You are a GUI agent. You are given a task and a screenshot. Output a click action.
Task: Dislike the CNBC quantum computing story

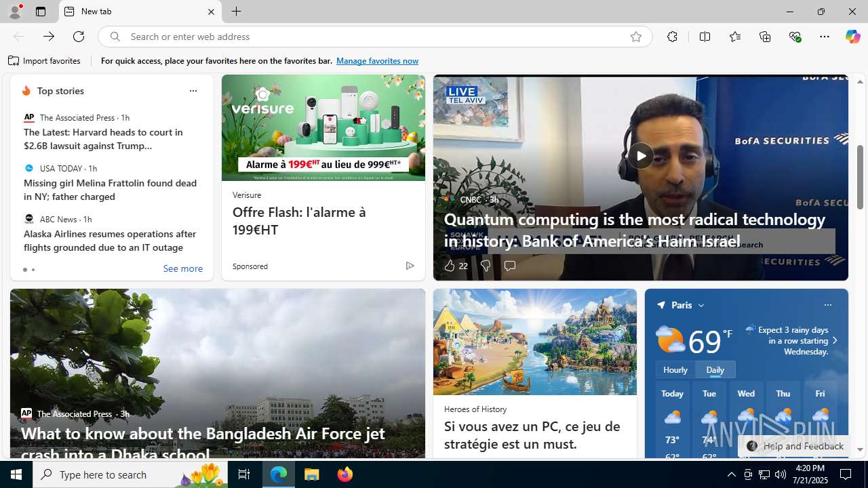tap(485, 266)
